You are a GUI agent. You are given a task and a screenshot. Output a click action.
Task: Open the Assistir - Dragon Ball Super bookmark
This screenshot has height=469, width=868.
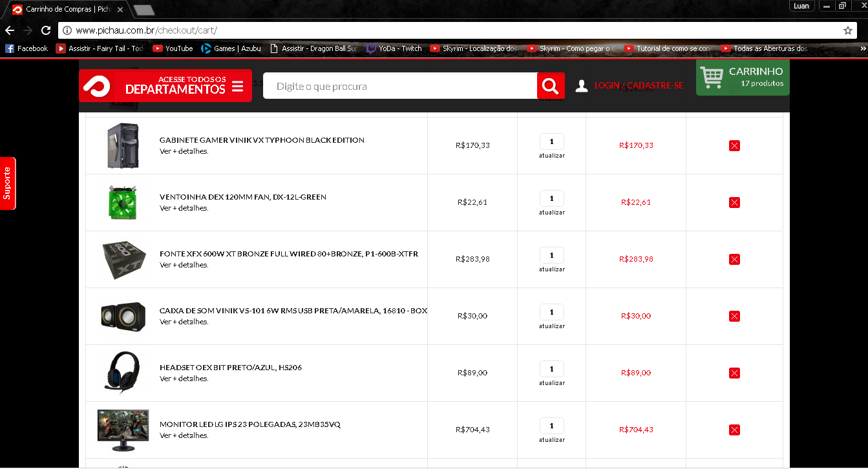[x=313, y=48]
